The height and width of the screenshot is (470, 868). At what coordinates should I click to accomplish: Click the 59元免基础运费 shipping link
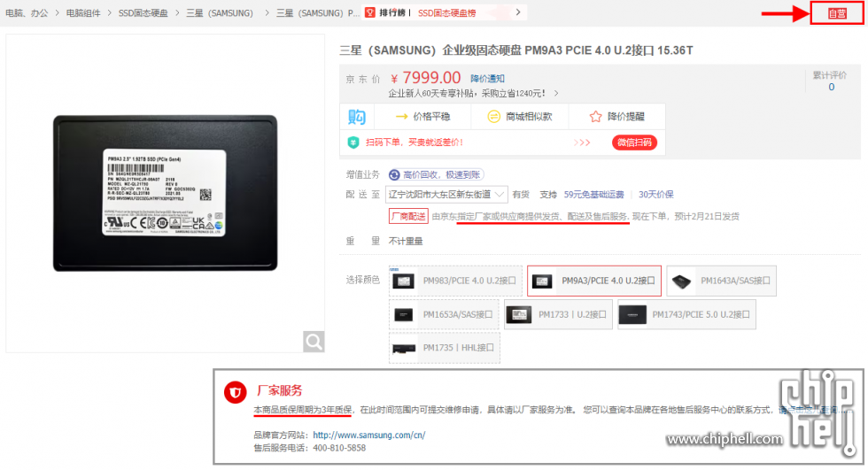tap(594, 195)
